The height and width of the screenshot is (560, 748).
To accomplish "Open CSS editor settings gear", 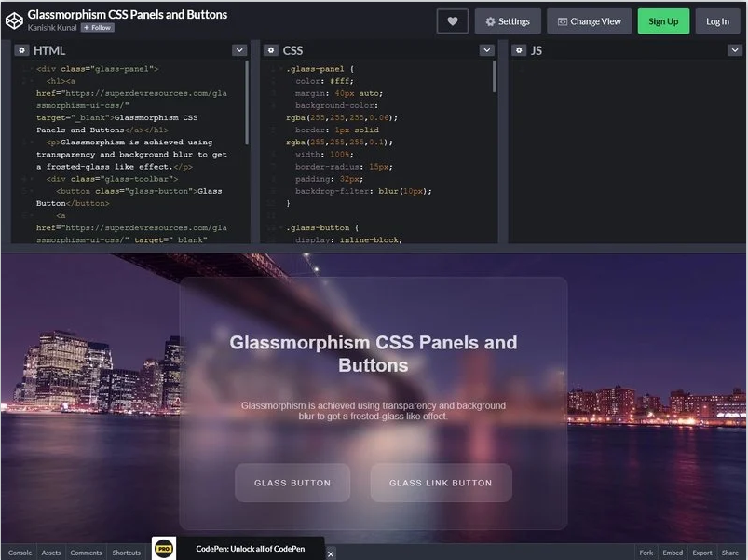I will pyautogui.click(x=271, y=50).
